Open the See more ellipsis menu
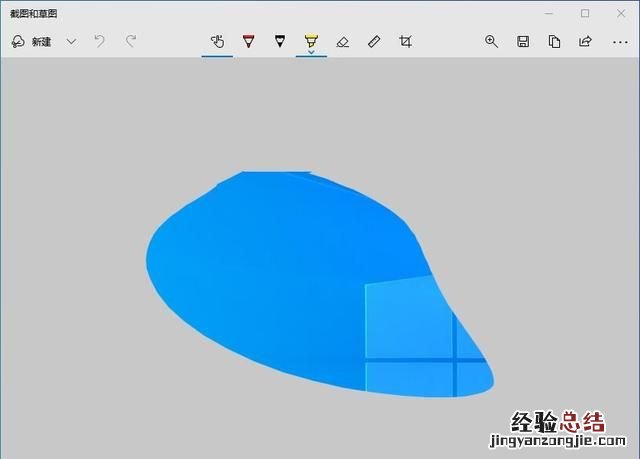Screen dimensions: 640x459 pos(620,42)
